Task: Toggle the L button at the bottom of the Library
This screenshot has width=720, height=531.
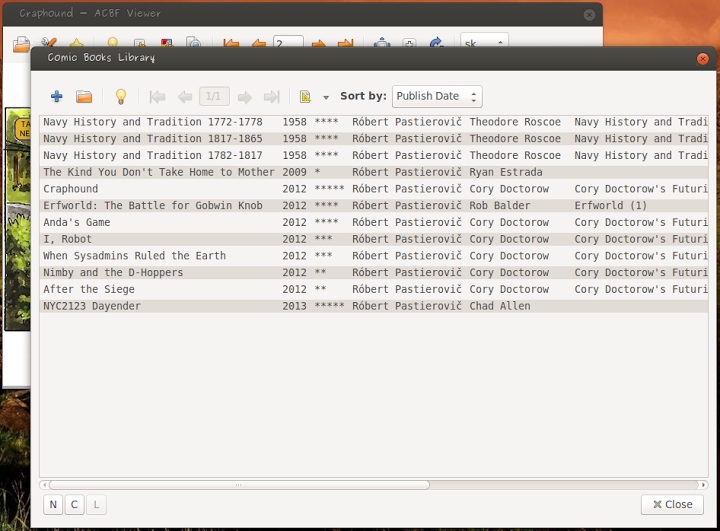Action: click(96, 504)
